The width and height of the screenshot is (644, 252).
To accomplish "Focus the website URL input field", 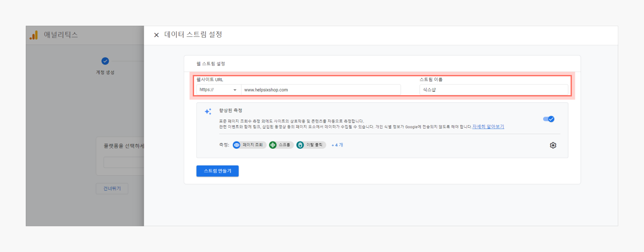I will [x=320, y=90].
